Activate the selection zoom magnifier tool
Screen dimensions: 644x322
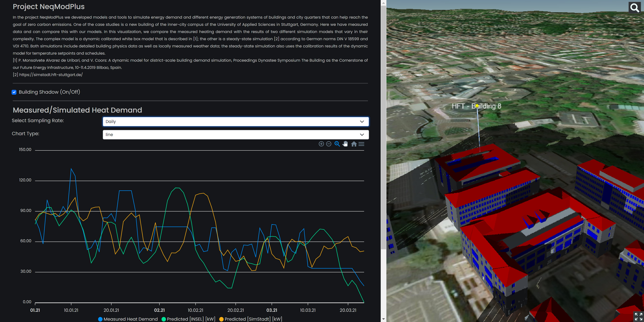[x=337, y=144]
